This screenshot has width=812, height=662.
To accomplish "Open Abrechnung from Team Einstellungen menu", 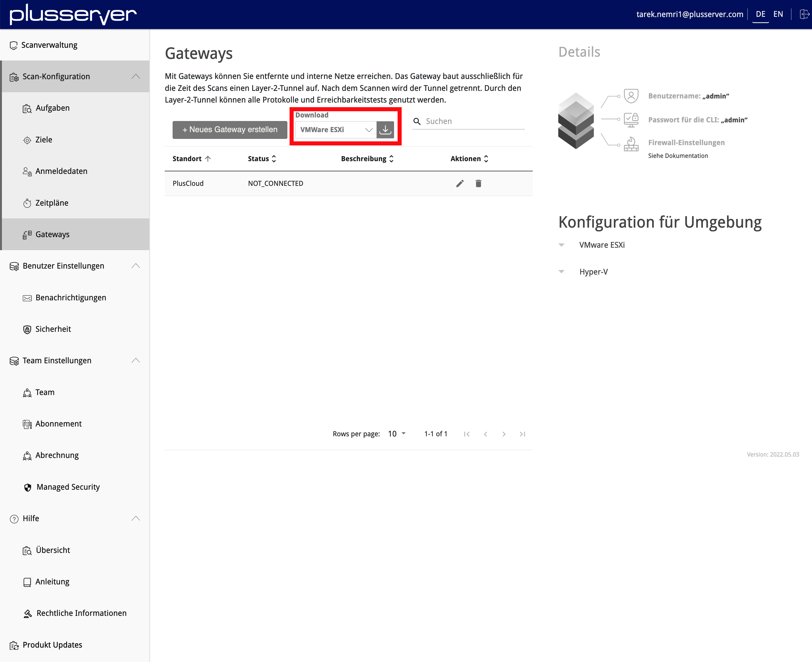I will [x=57, y=455].
